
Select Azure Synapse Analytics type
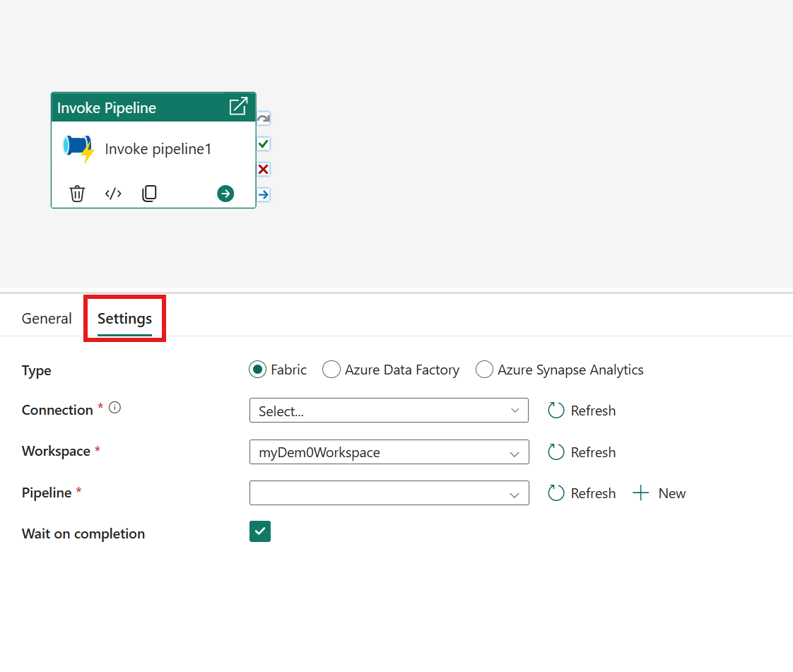[484, 370]
